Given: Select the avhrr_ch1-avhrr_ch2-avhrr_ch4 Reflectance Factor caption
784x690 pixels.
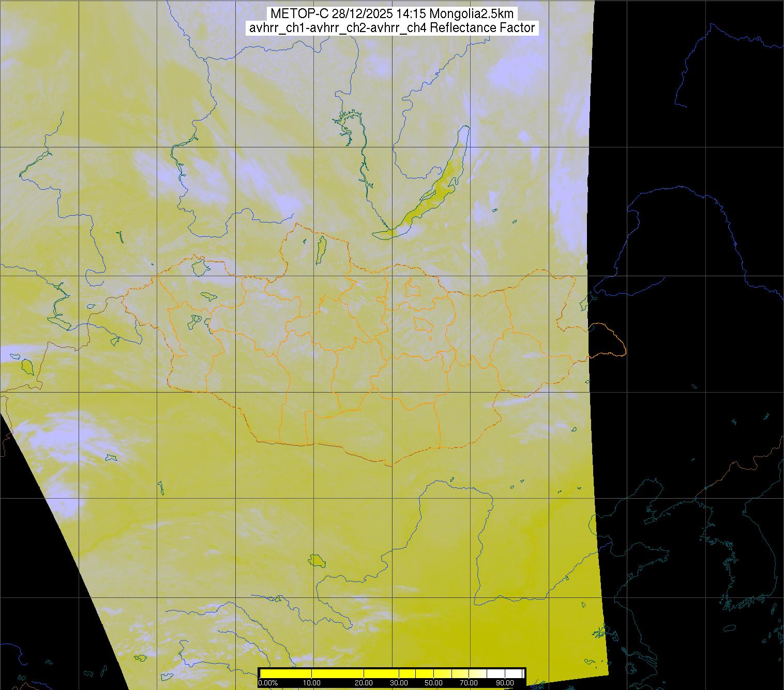Looking at the screenshot, I should 392,28.
